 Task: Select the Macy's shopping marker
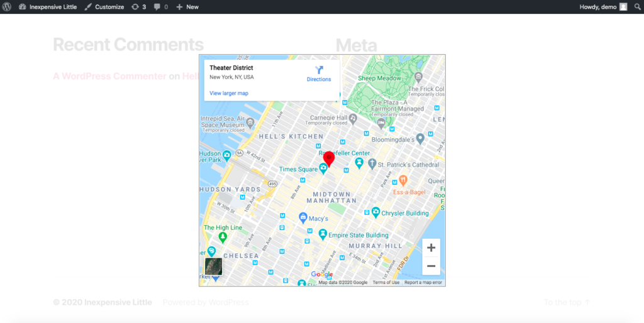click(x=303, y=218)
